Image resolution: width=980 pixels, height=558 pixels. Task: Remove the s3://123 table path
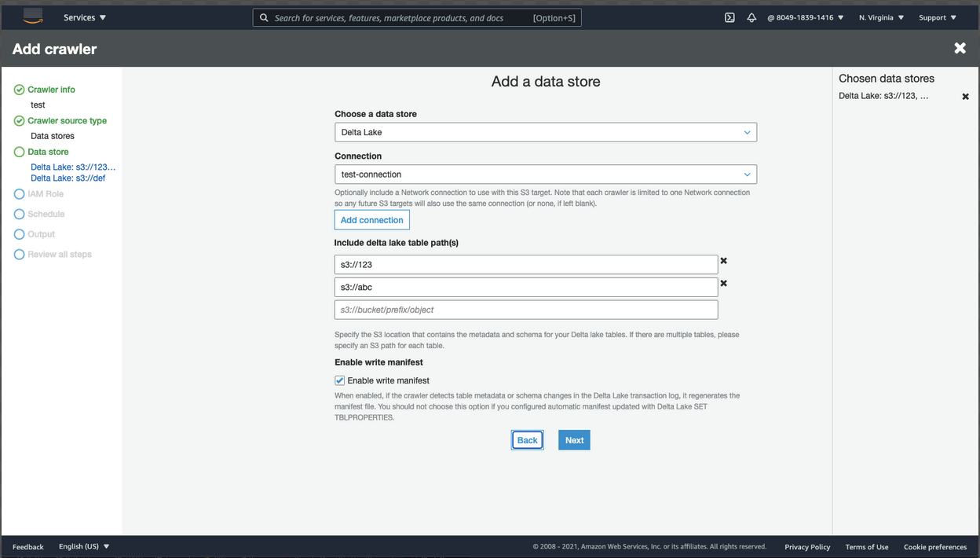[724, 261]
